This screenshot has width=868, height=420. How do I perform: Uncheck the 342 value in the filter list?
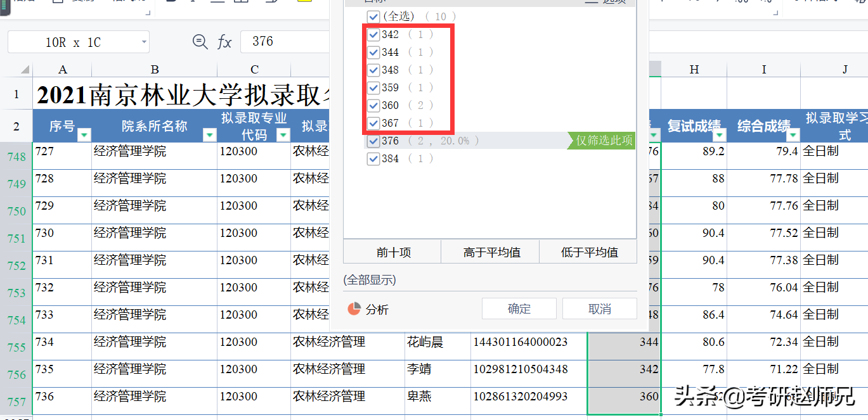coord(373,35)
